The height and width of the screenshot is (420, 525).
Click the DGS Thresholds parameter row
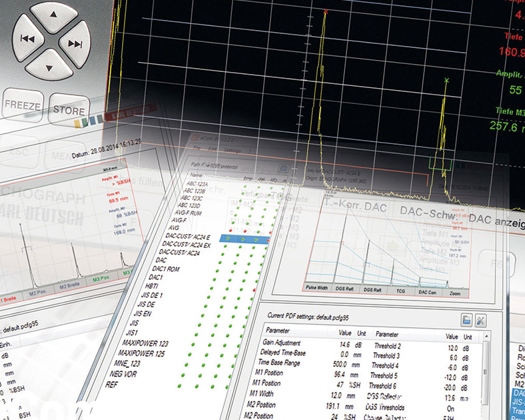click(410, 408)
